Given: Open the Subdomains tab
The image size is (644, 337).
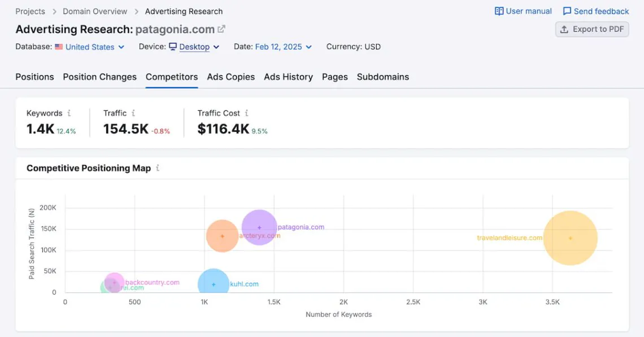Looking at the screenshot, I should point(383,77).
